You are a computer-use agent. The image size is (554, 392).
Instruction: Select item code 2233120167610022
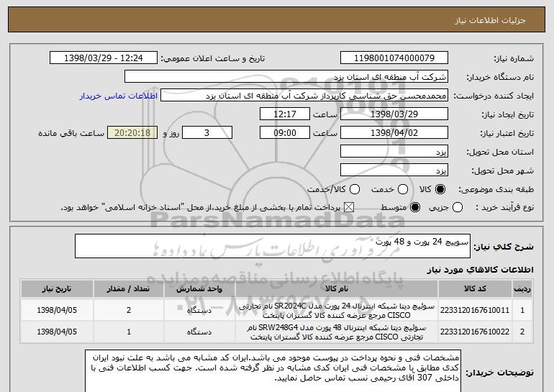(x=475, y=332)
